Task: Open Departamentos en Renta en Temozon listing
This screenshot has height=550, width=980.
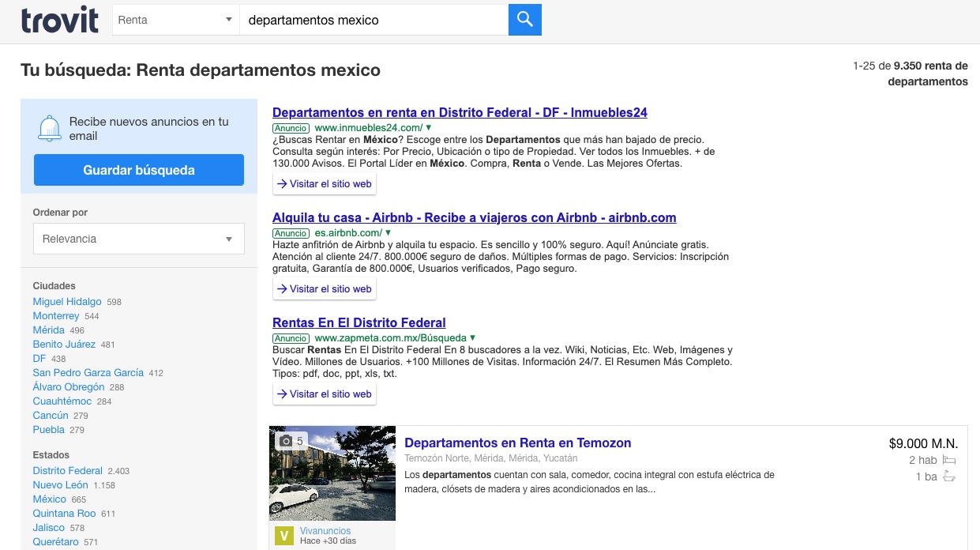Action: pyautogui.click(x=518, y=443)
